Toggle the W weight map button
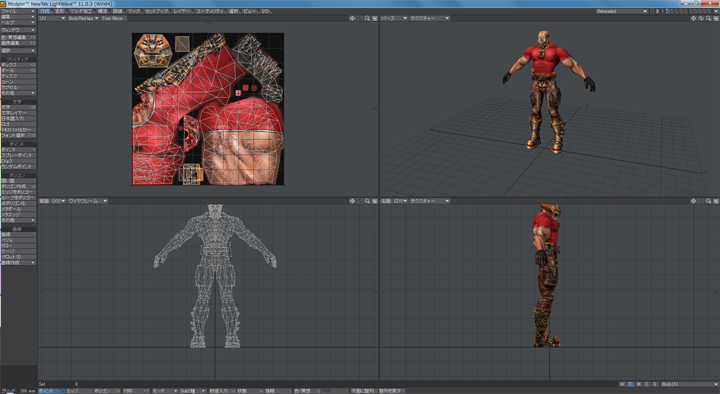The image size is (720, 394). coord(622,384)
